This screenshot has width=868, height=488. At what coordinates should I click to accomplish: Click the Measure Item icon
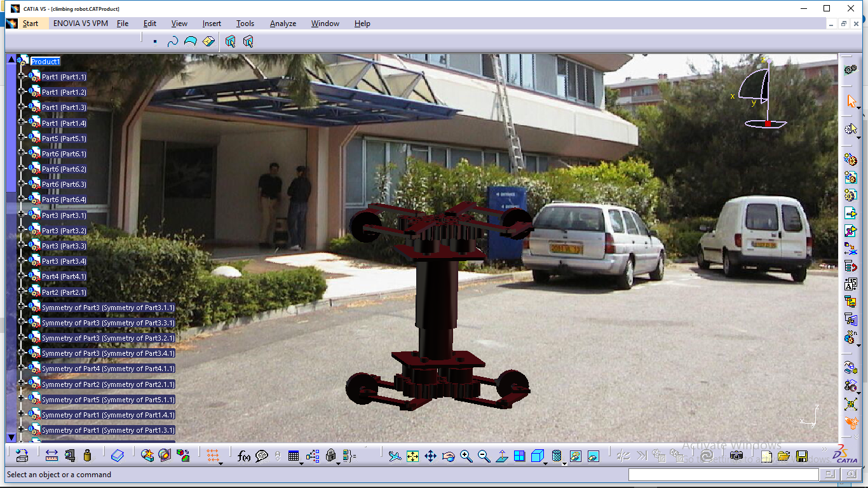[x=70, y=456]
